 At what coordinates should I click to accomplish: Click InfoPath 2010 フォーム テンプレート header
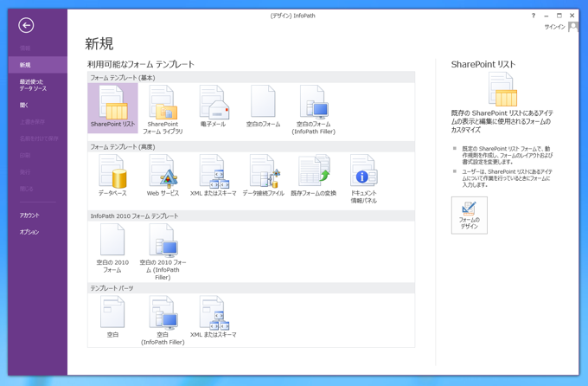[252, 216]
